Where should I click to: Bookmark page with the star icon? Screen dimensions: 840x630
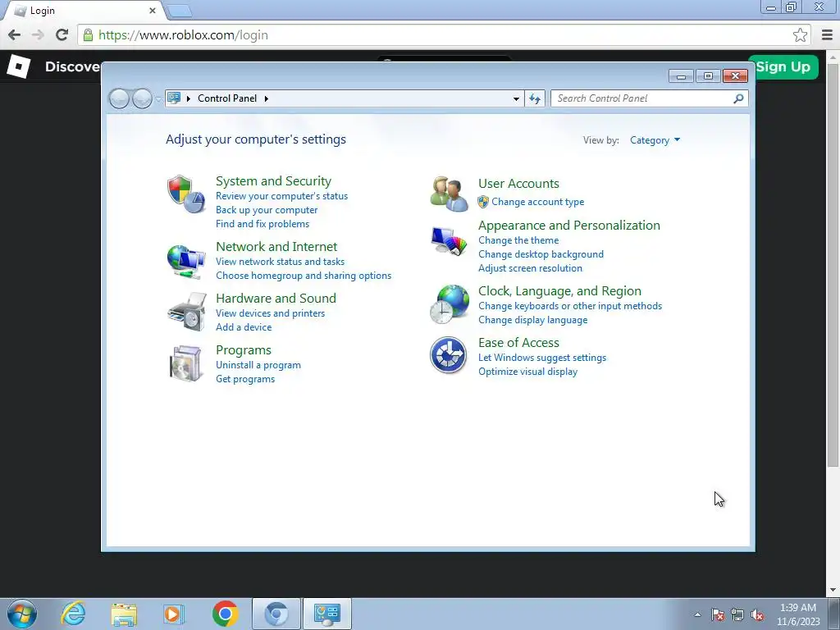pyautogui.click(x=800, y=35)
